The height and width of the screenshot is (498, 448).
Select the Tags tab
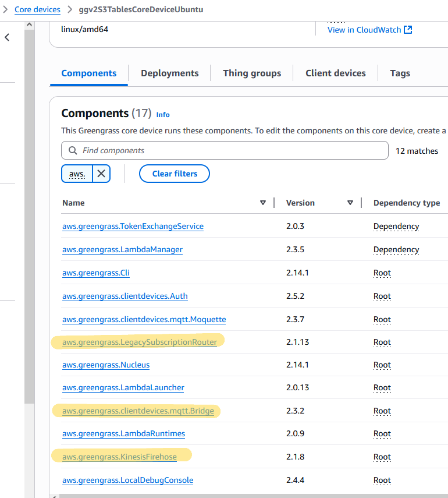point(400,73)
